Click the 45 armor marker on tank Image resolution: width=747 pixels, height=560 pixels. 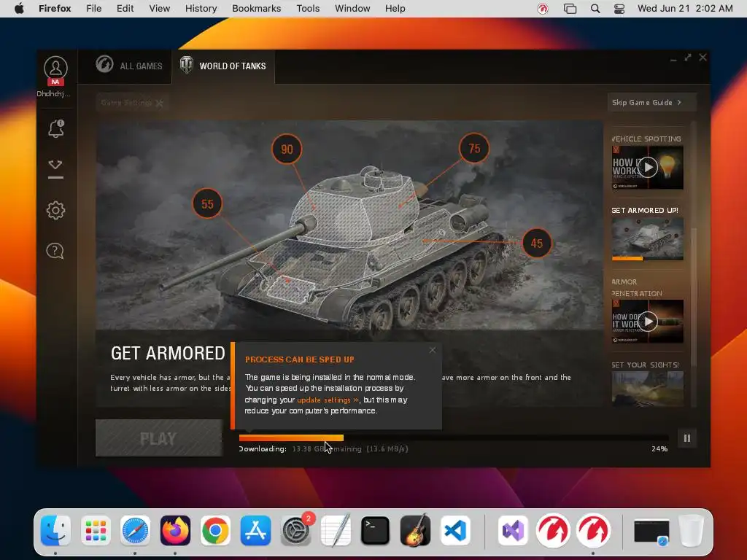537,244
